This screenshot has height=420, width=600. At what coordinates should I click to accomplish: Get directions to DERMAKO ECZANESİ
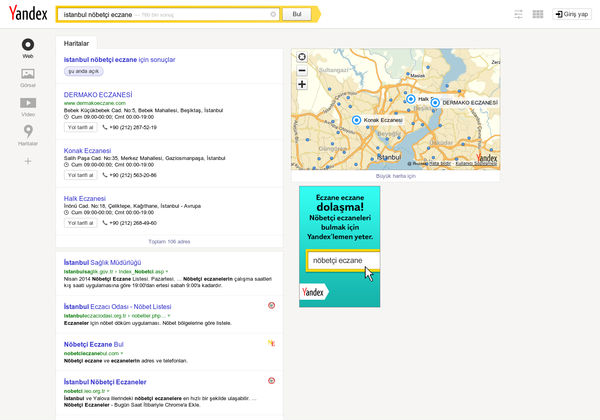pos(80,127)
